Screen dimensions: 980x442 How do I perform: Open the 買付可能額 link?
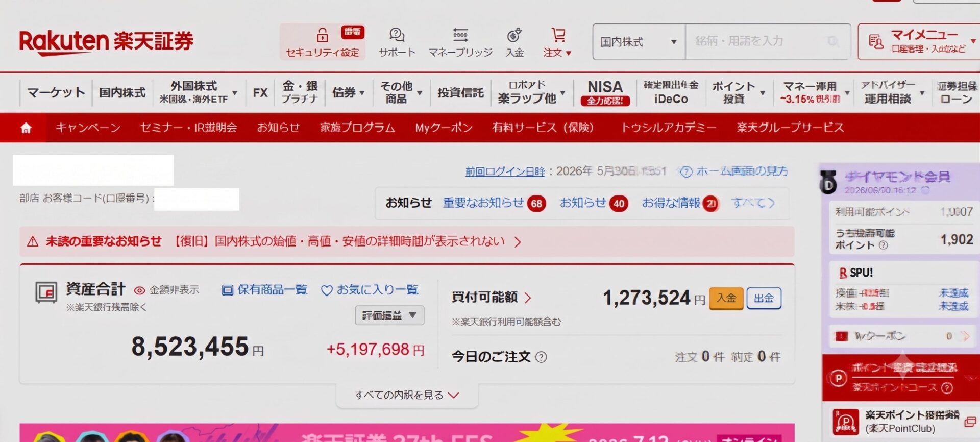(492, 298)
